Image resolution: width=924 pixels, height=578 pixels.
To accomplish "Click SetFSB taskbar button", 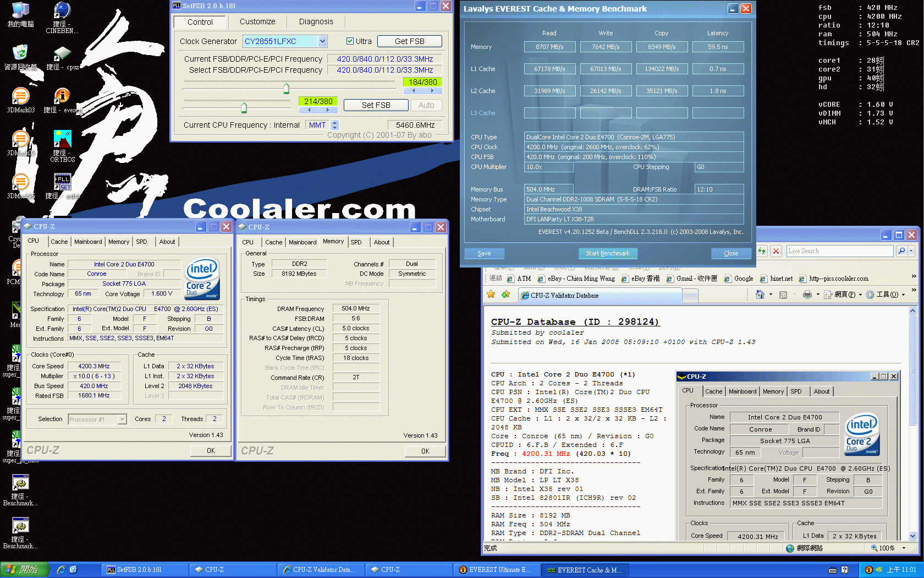I will coord(144,570).
